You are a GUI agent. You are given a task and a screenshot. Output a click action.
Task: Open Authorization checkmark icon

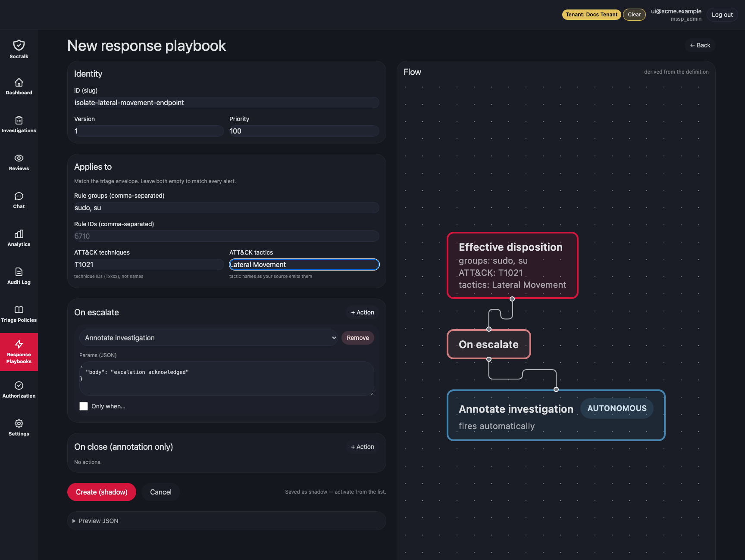19,386
